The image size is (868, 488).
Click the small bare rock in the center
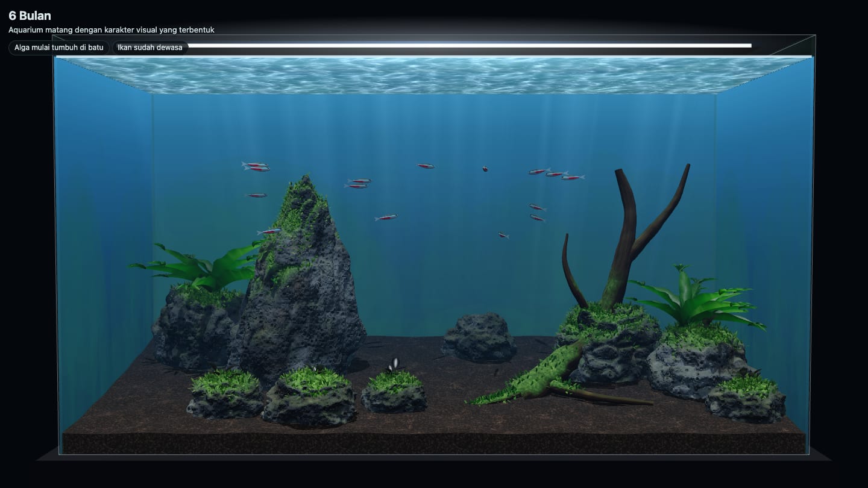(x=479, y=337)
